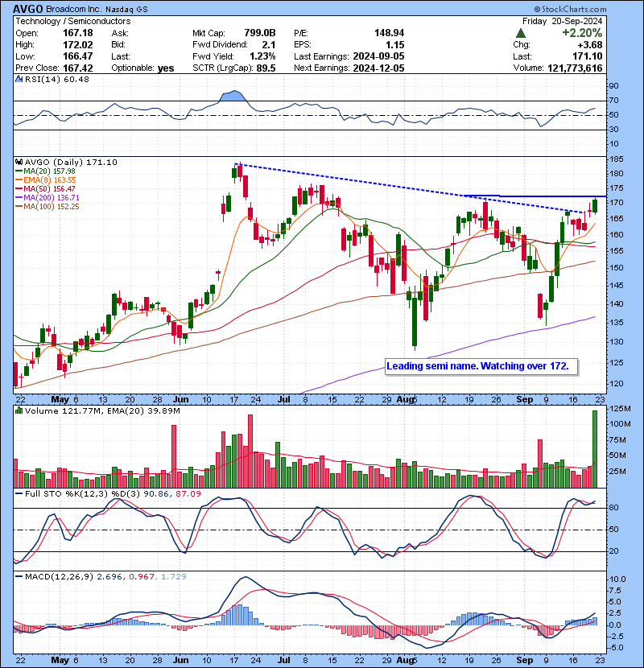This screenshot has width=644, height=668.
Task: Click the Friday 20-Sep-2024 date label
Action: pos(562,21)
